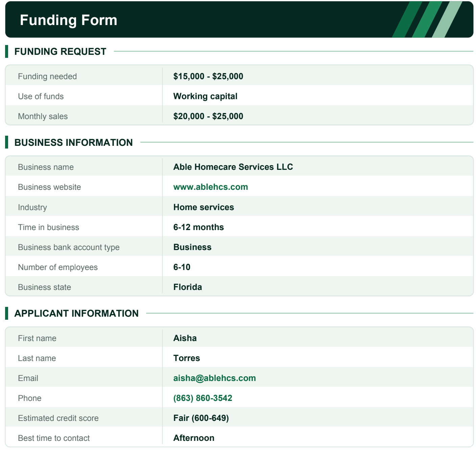Select the Funding Form title
This screenshot has height=450, width=476.
click(69, 20)
